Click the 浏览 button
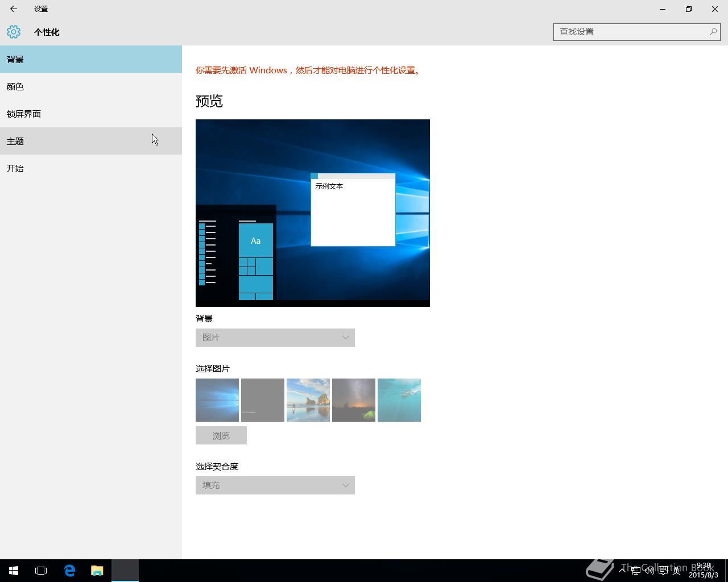 [x=221, y=435]
